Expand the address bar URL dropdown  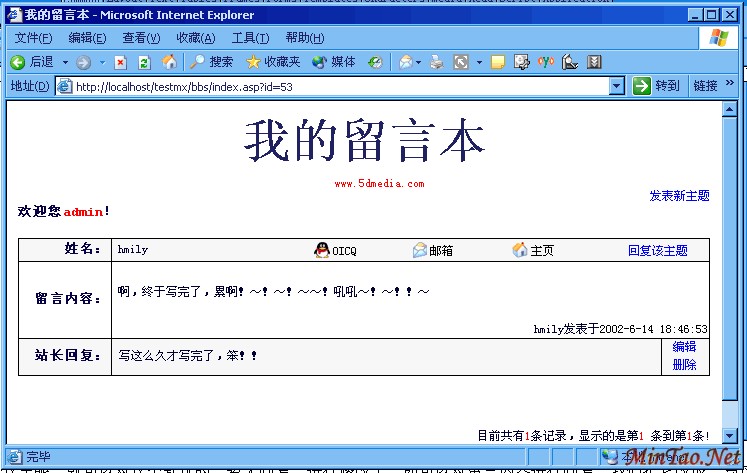click(617, 86)
